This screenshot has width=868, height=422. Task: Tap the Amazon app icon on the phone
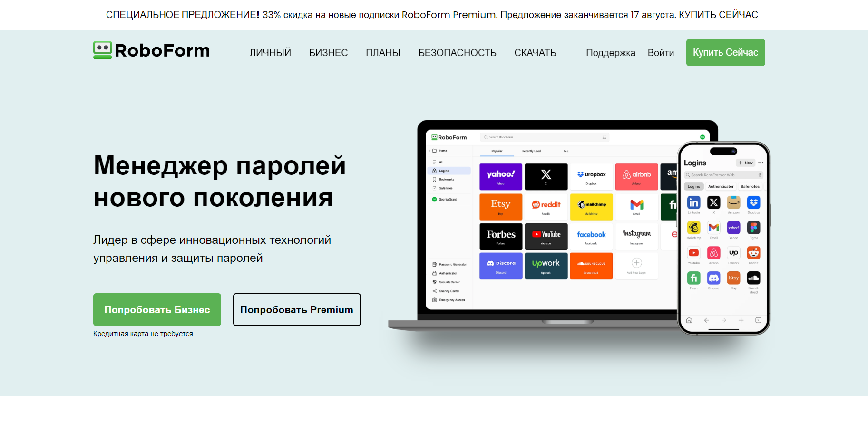pos(733,203)
